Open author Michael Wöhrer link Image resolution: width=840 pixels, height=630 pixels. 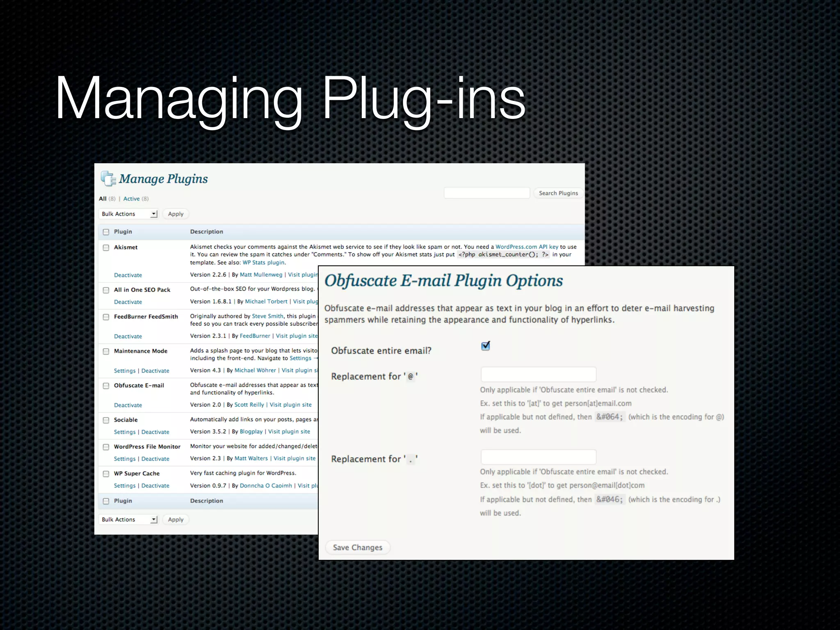(255, 370)
